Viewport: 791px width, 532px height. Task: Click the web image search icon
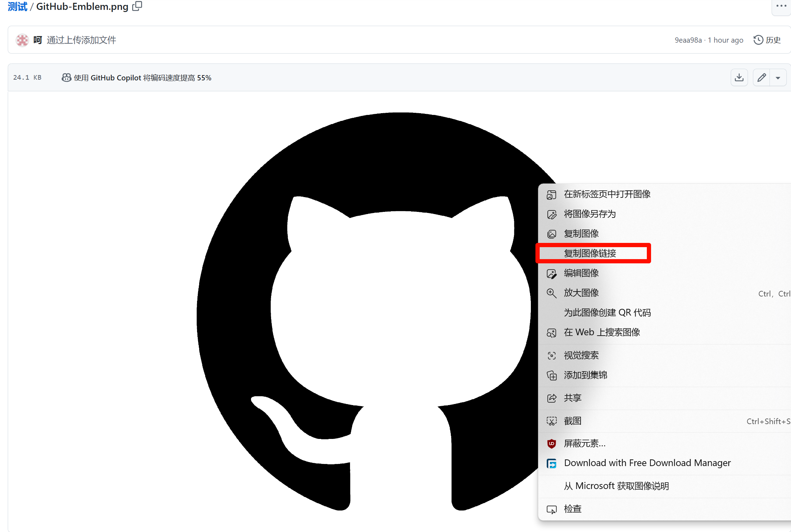click(551, 333)
